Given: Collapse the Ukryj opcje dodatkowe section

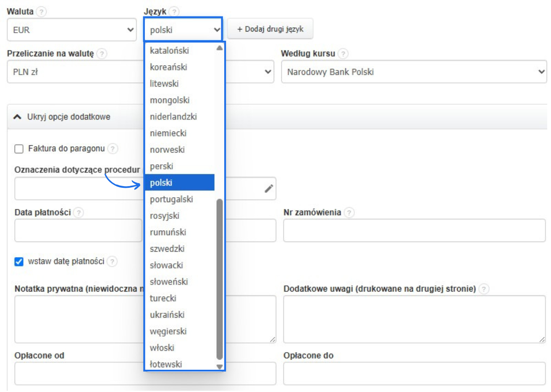Looking at the screenshot, I should click(63, 117).
